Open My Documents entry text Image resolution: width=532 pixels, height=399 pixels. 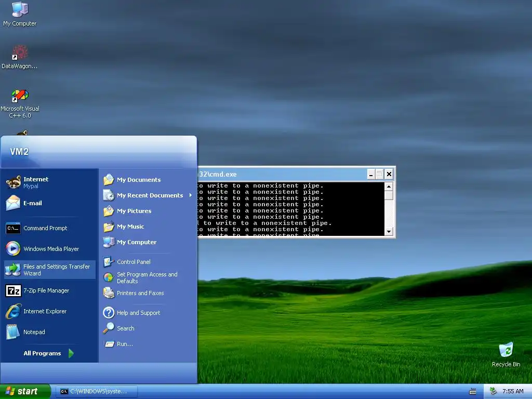[x=139, y=179]
